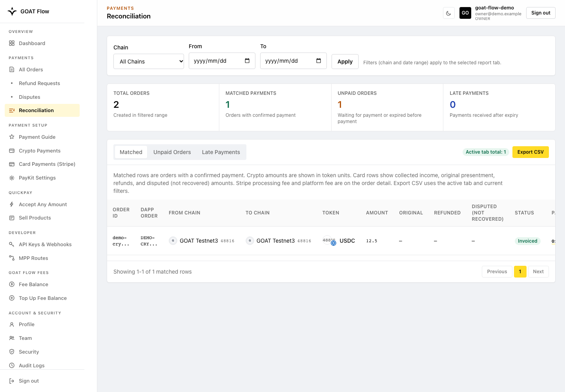Click the Invoiced status badge

click(527, 241)
